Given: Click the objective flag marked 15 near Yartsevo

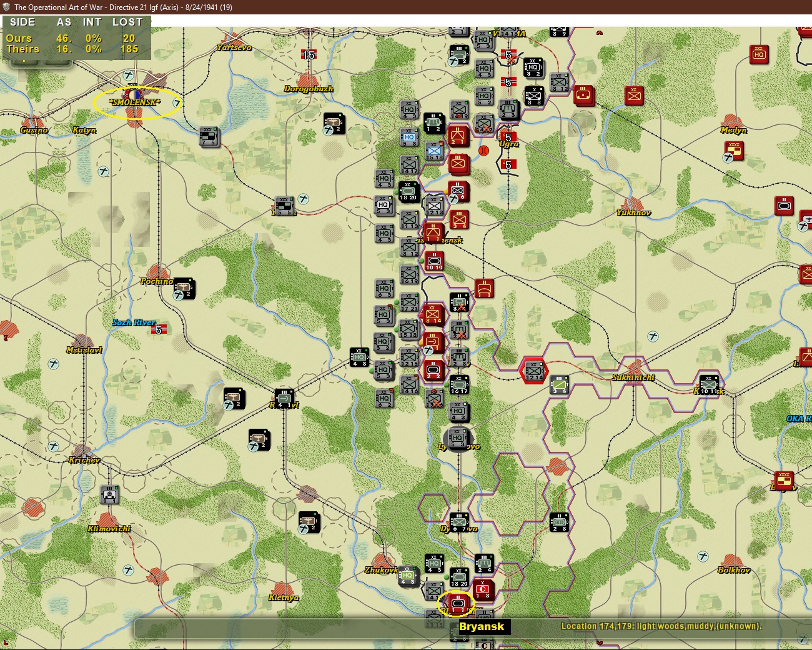Looking at the screenshot, I should [x=309, y=55].
